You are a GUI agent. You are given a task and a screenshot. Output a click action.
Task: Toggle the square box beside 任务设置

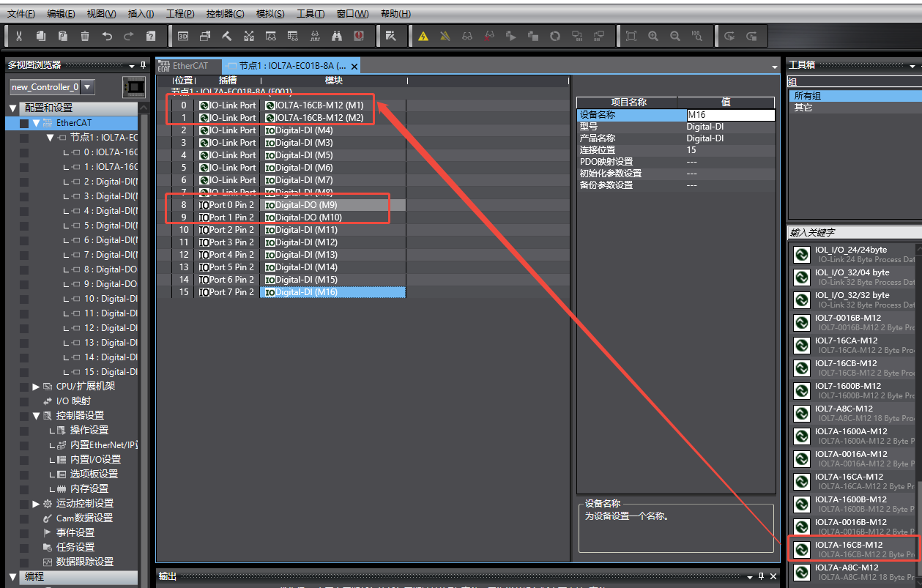[x=24, y=548]
